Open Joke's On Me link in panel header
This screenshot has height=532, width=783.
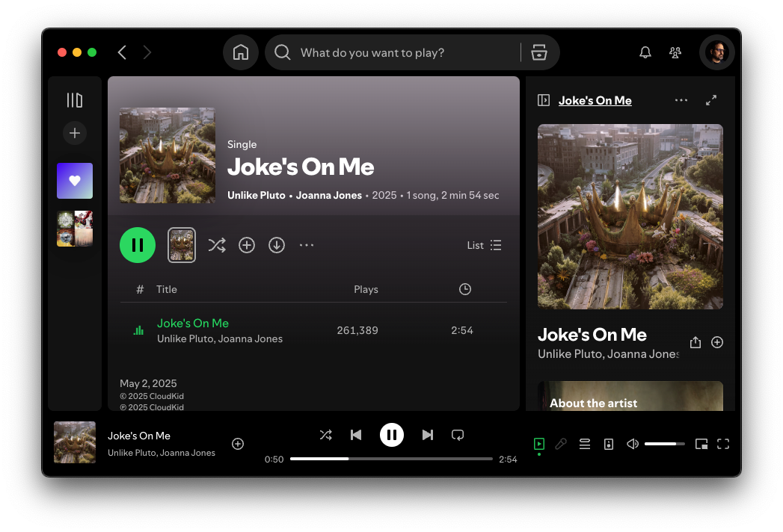click(x=595, y=100)
